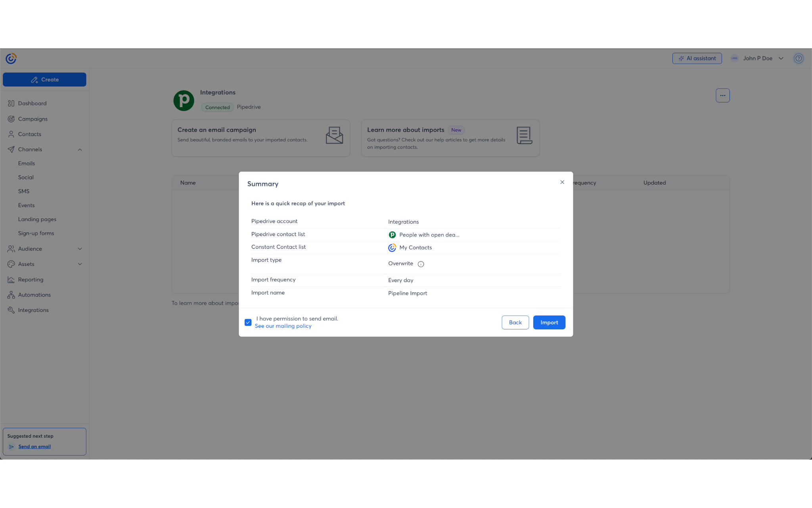Click the Constant Contact logo icon

coord(11,59)
